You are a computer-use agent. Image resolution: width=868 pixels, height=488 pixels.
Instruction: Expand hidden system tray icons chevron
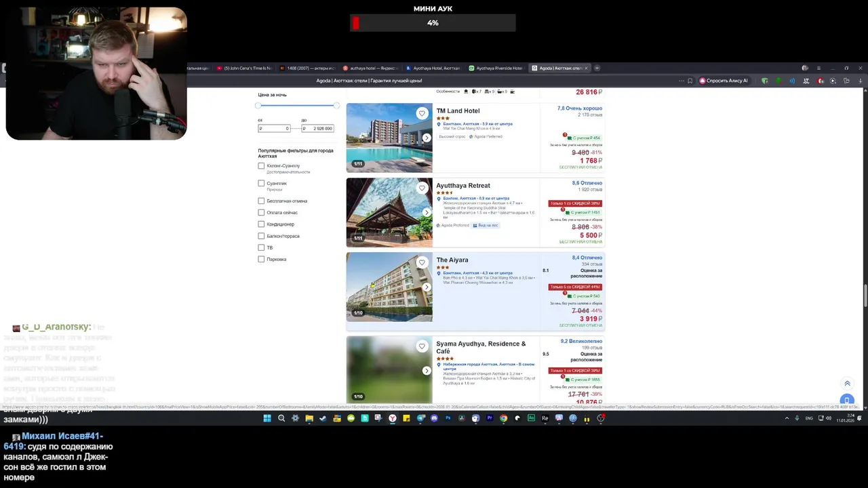click(787, 418)
